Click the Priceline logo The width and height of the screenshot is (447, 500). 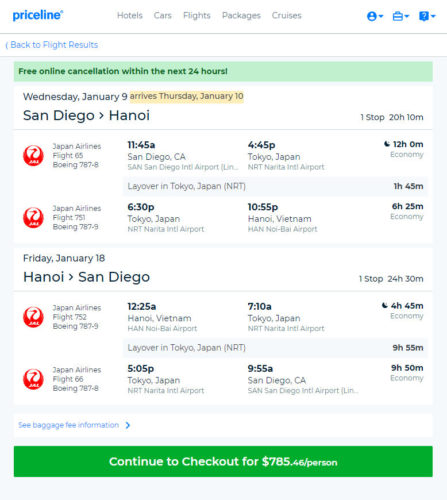coord(38,15)
